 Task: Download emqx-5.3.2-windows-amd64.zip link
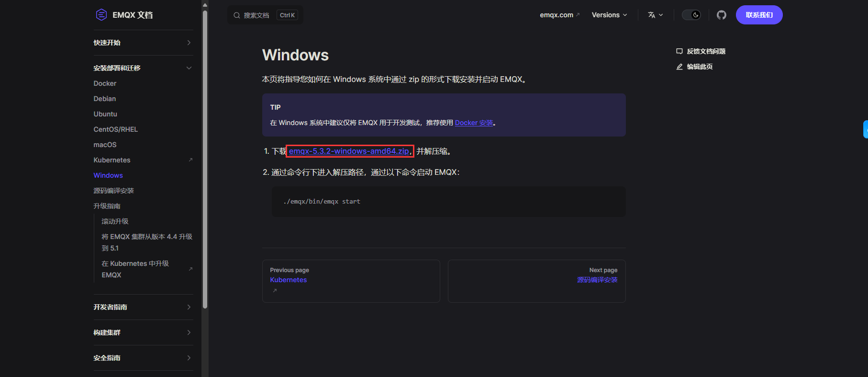point(349,151)
